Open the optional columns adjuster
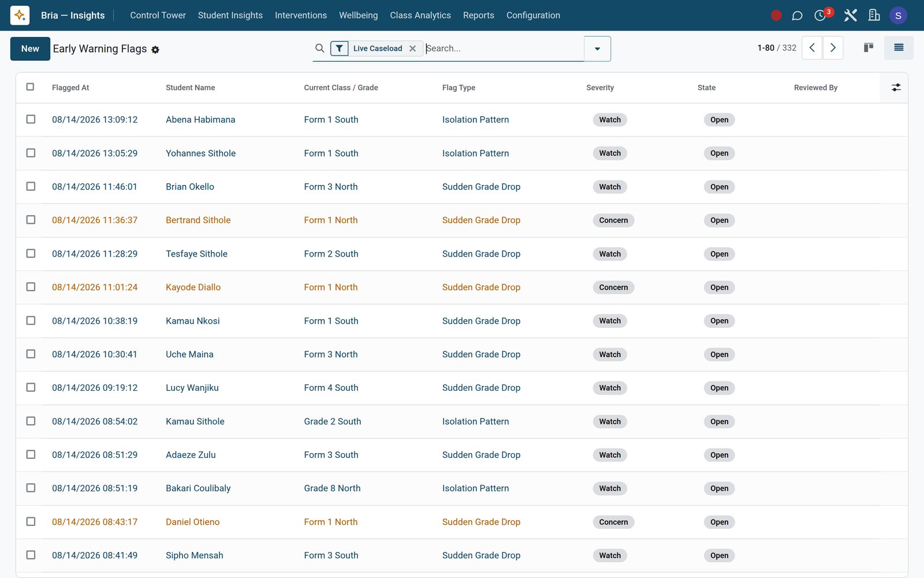 click(x=896, y=88)
